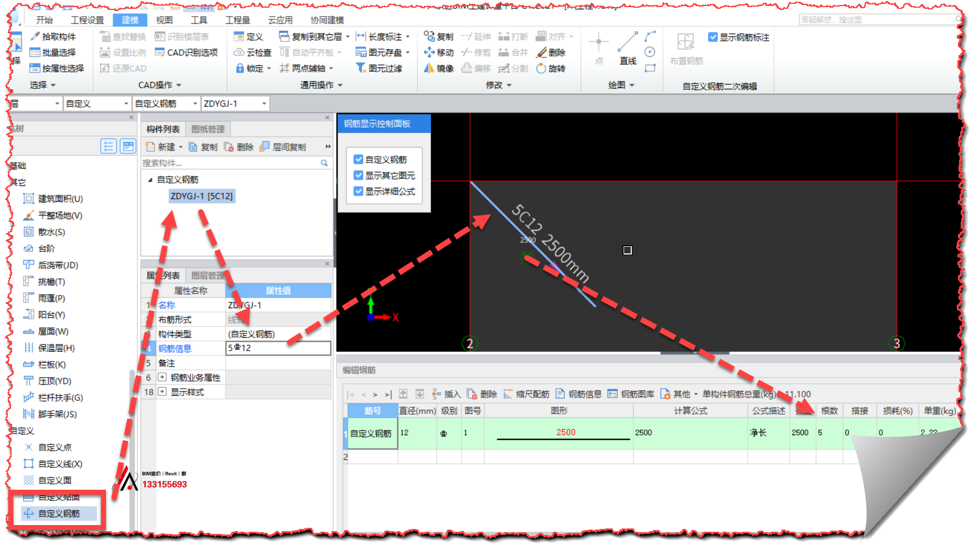Click 缩尺配筋 in rebar editor toolbar
The image size is (980, 556).
pyautogui.click(x=527, y=394)
